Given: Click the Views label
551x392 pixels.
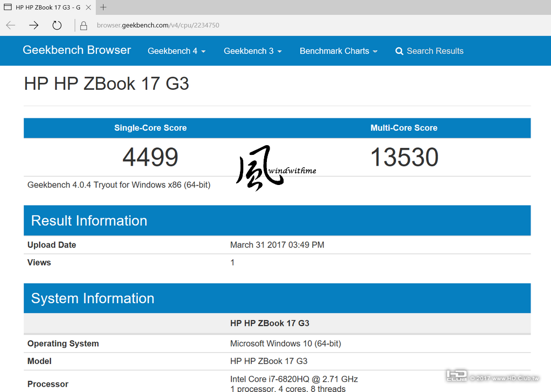Looking at the screenshot, I should point(39,262).
